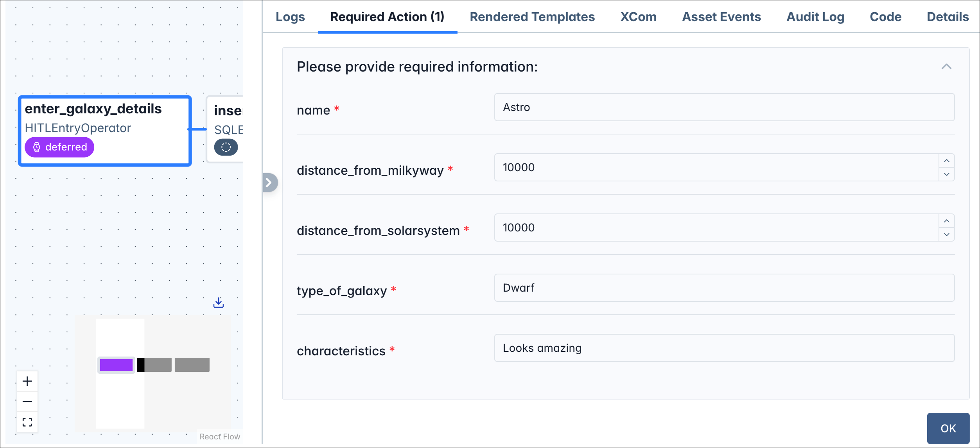Viewport: 980px width, 448px height.
Task: Collapse the details panel with arrow handle
Action: [269, 183]
